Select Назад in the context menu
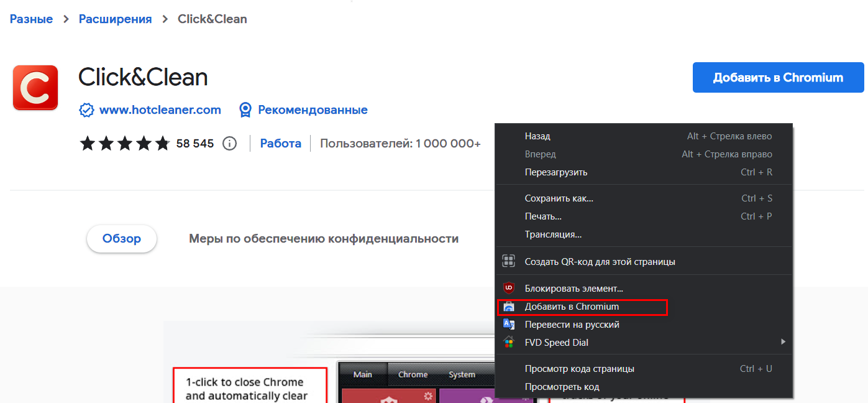Image resolution: width=868 pixels, height=403 pixels. pos(644,136)
